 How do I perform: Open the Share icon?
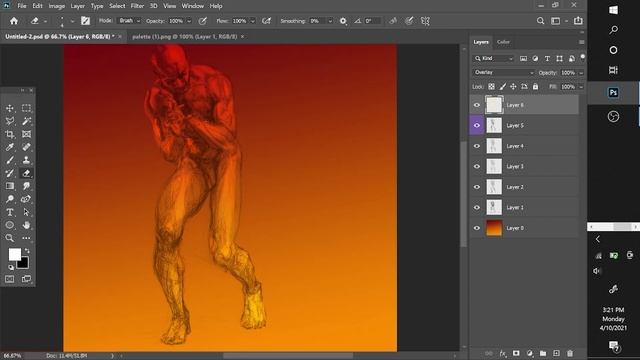click(578, 21)
